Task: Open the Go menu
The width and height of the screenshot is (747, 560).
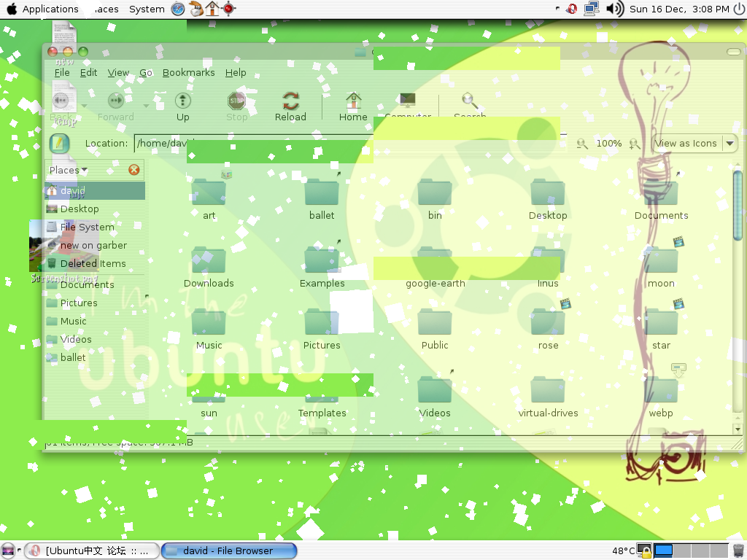Action: (146, 72)
